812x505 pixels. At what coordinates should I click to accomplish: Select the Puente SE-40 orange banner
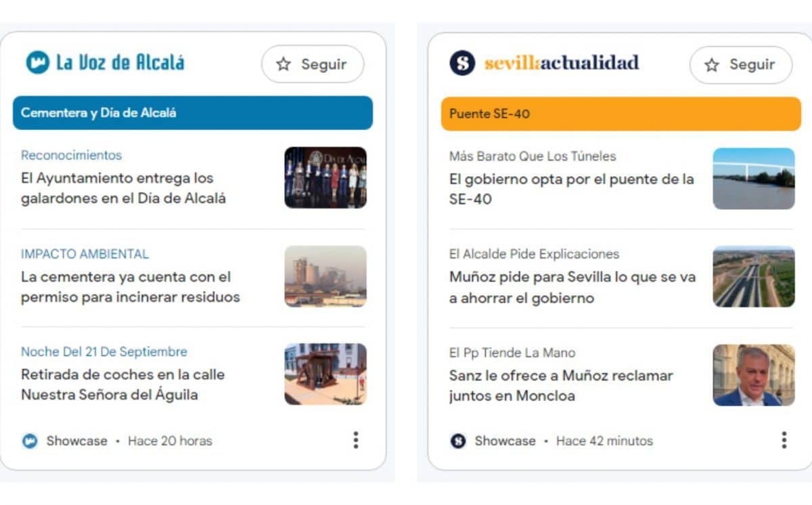pyautogui.click(x=621, y=114)
